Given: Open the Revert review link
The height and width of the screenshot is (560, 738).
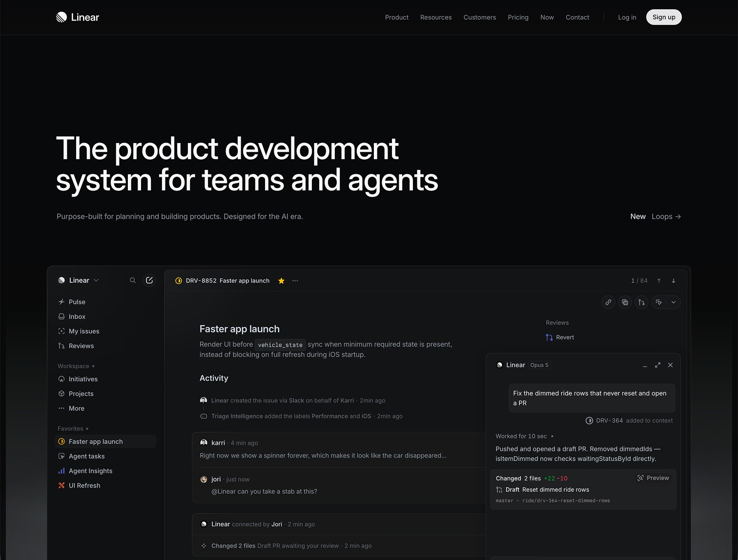Looking at the screenshot, I should coord(560,337).
